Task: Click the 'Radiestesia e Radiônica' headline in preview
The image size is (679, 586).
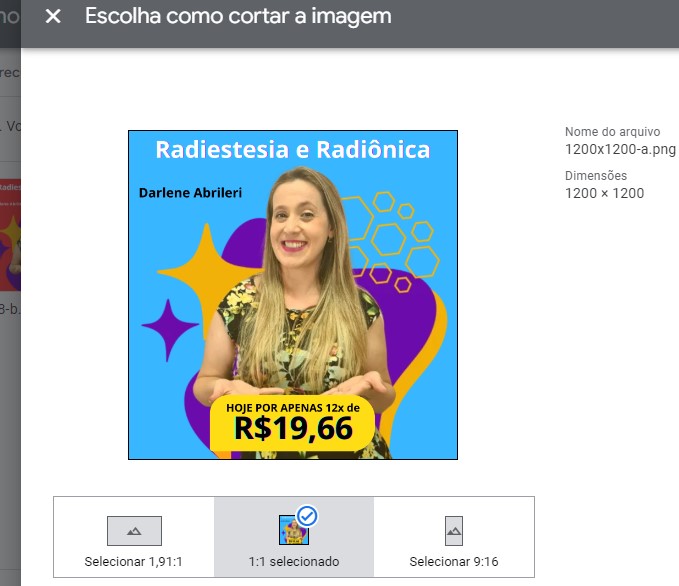Action: coord(293,150)
